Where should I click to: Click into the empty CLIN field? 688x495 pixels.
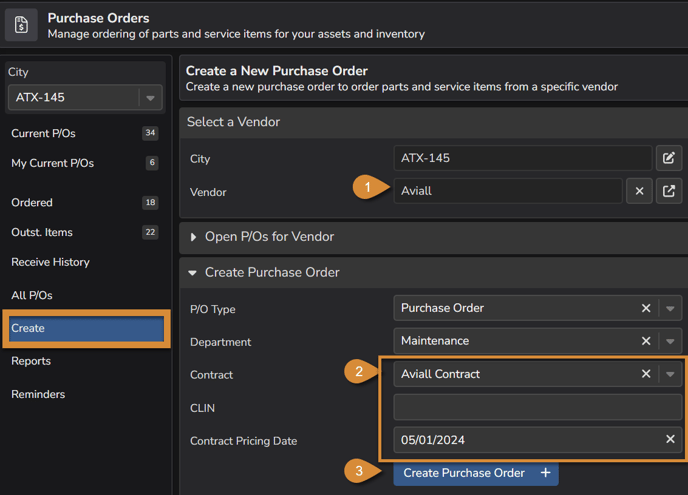(x=538, y=407)
